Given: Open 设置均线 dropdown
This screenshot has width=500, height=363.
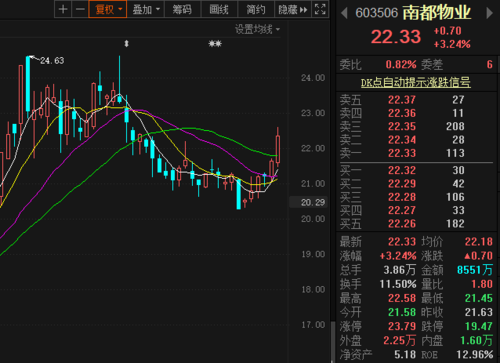Looking at the screenshot, I should 257,29.
